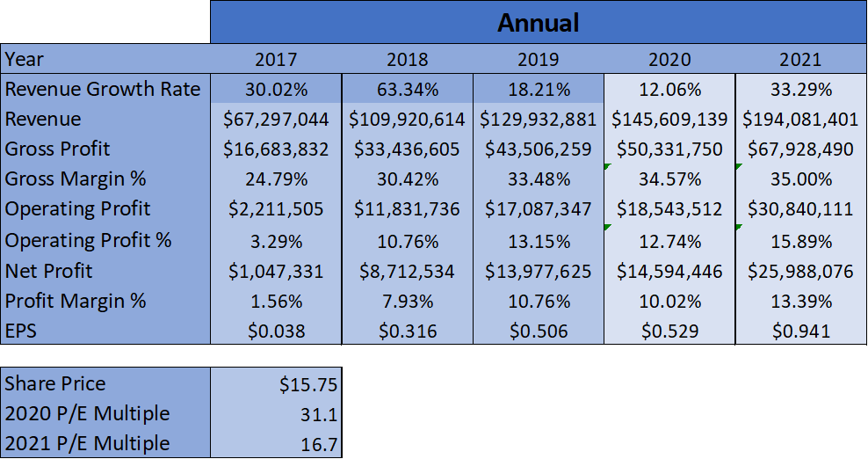Screen dimensions: 868x459
Task: Select the Annual header cell
Action: pos(538,22)
